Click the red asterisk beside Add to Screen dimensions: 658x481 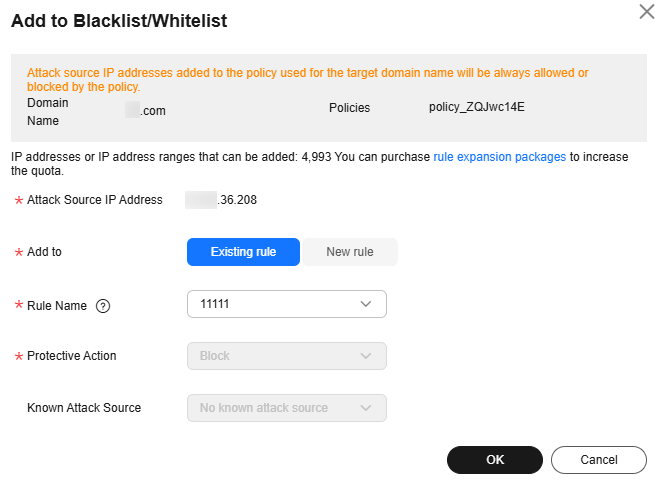[x=19, y=253]
